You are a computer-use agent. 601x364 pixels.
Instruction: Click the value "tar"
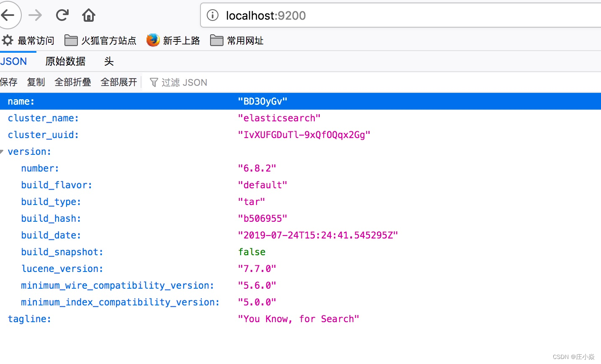tap(252, 202)
